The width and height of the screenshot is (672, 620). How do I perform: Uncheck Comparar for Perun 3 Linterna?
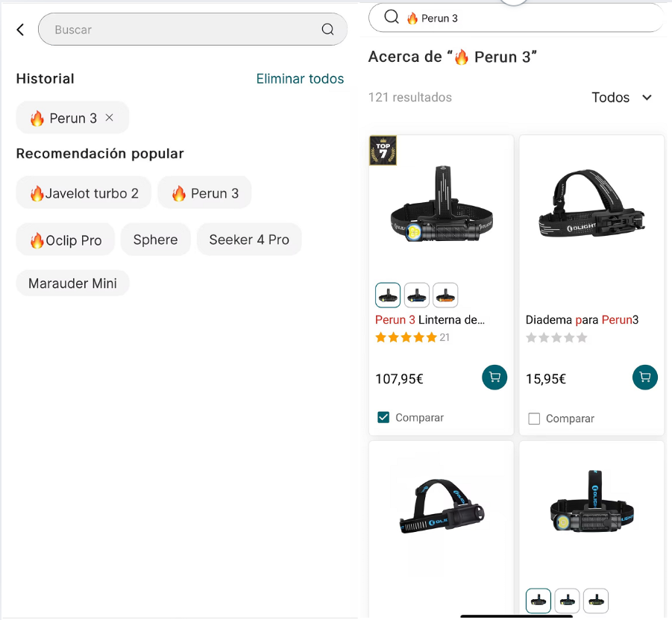(383, 418)
